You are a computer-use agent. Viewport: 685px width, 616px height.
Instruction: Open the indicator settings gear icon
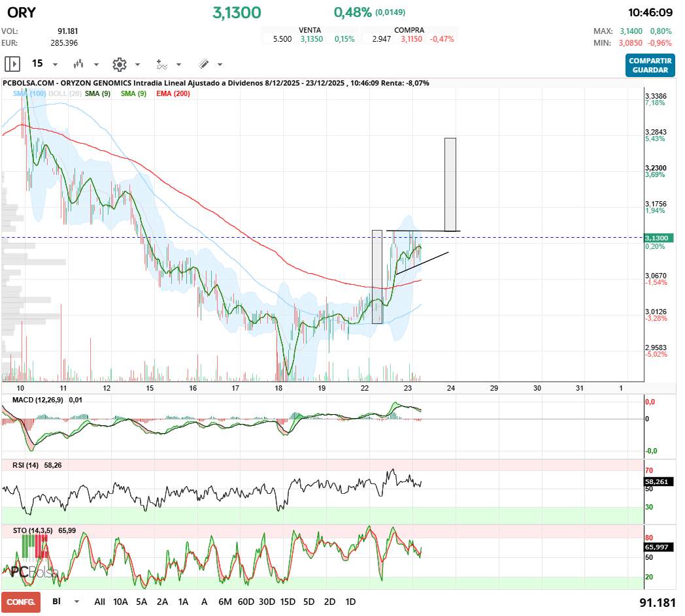pyautogui.click(x=120, y=64)
